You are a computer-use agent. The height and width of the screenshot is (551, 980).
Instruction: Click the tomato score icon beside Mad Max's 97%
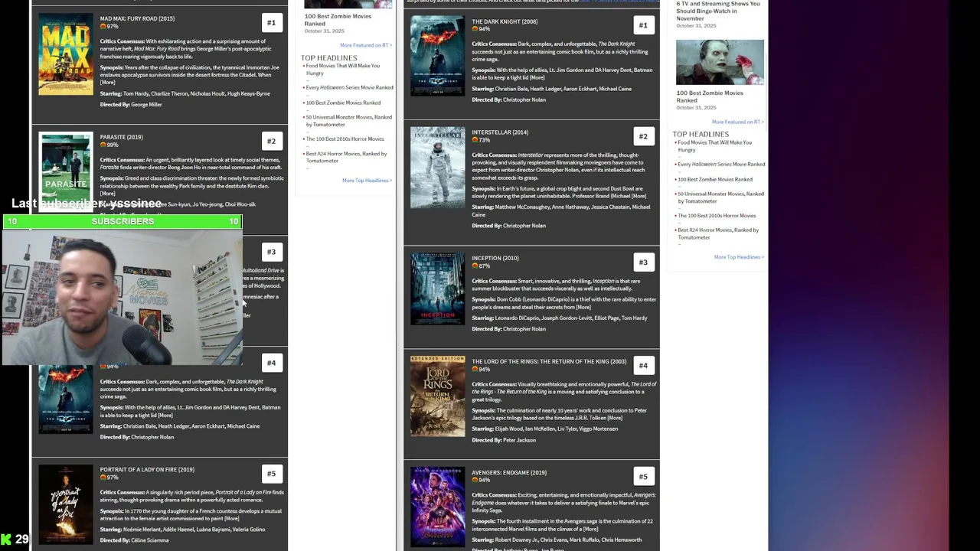click(x=103, y=27)
